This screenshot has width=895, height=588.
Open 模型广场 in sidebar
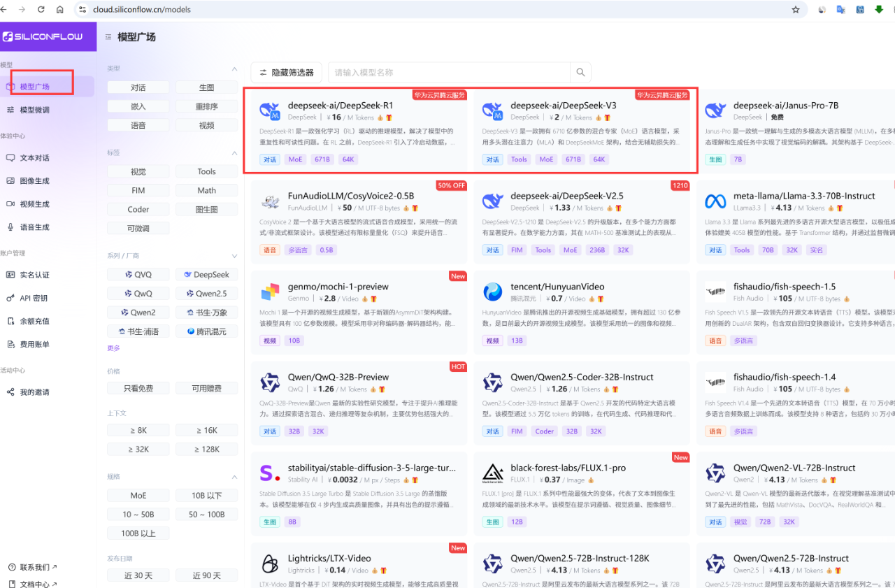click(x=47, y=87)
